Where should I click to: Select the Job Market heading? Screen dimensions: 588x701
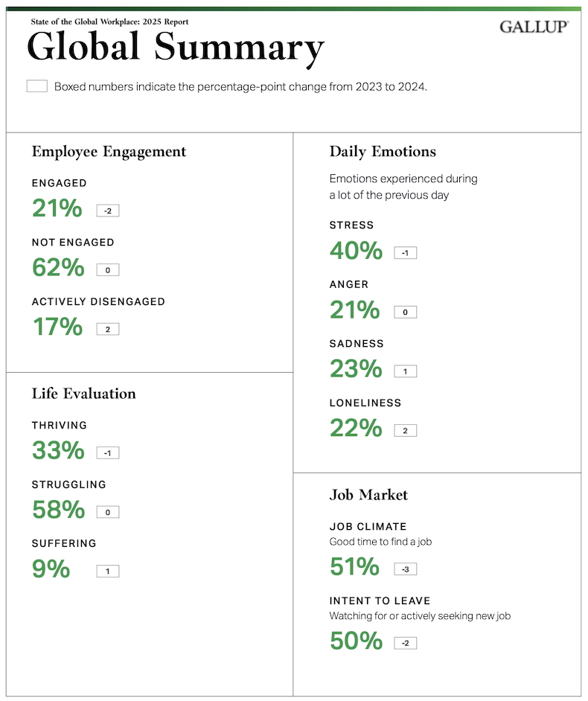[x=368, y=495]
